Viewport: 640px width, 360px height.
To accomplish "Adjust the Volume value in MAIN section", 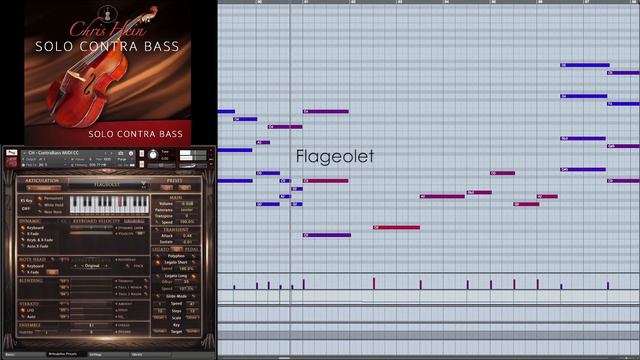I will pos(187,203).
